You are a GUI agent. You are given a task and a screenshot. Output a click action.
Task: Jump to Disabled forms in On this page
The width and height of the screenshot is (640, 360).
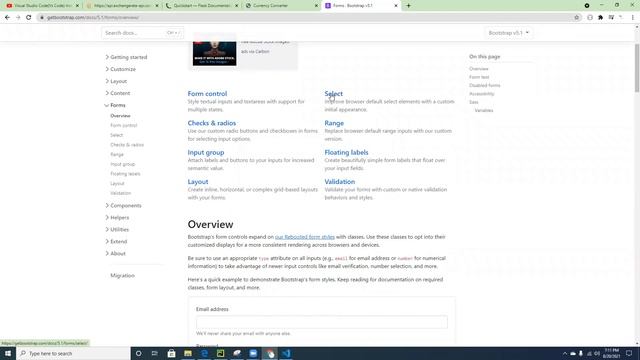[484, 85]
